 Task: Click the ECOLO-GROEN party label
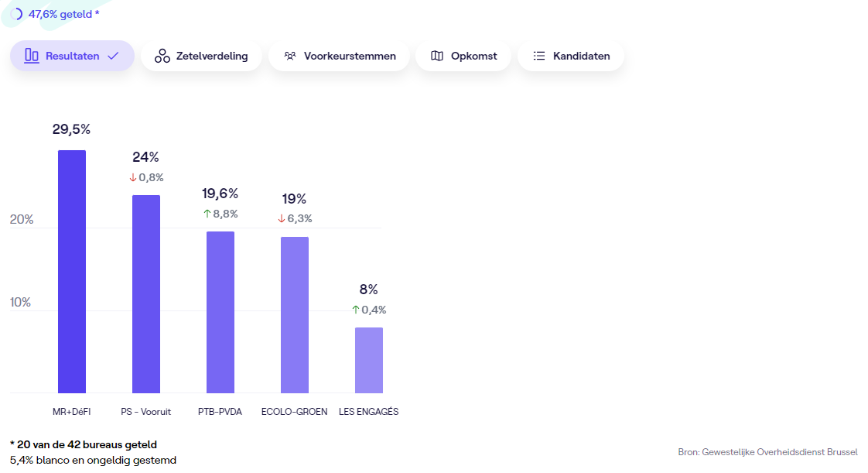[x=294, y=412]
